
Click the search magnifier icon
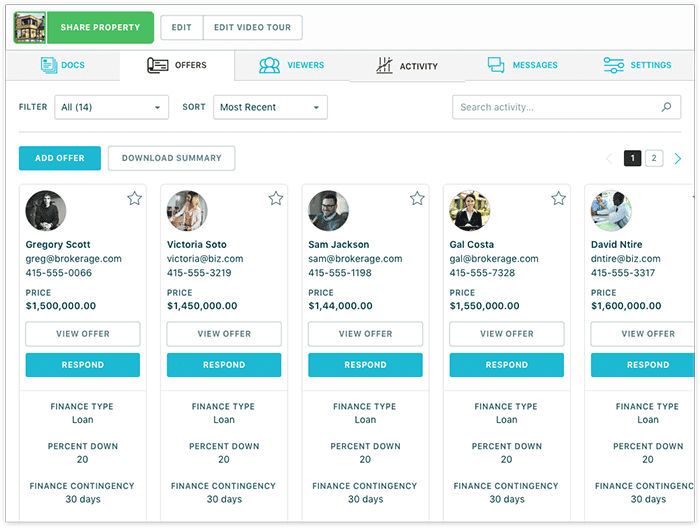(x=667, y=108)
